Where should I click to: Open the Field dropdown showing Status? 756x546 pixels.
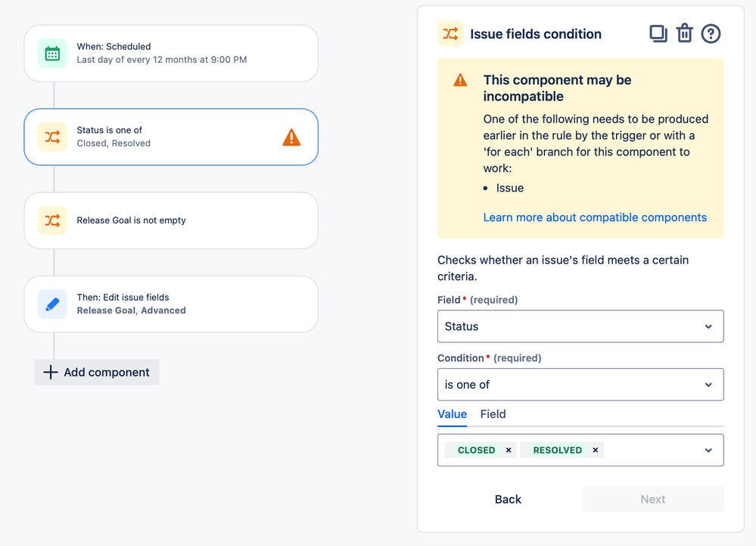coord(580,326)
